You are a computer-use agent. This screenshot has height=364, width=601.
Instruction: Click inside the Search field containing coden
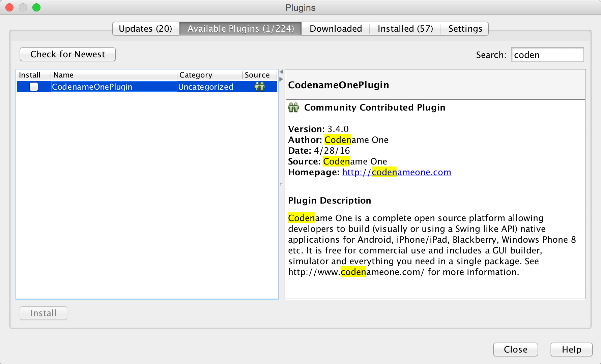547,55
